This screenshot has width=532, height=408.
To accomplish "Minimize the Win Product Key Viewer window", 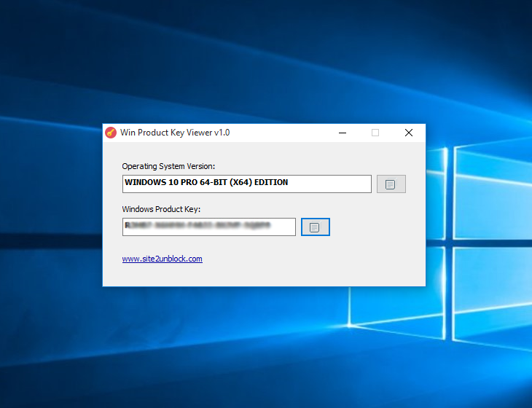I will click(343, 133).
